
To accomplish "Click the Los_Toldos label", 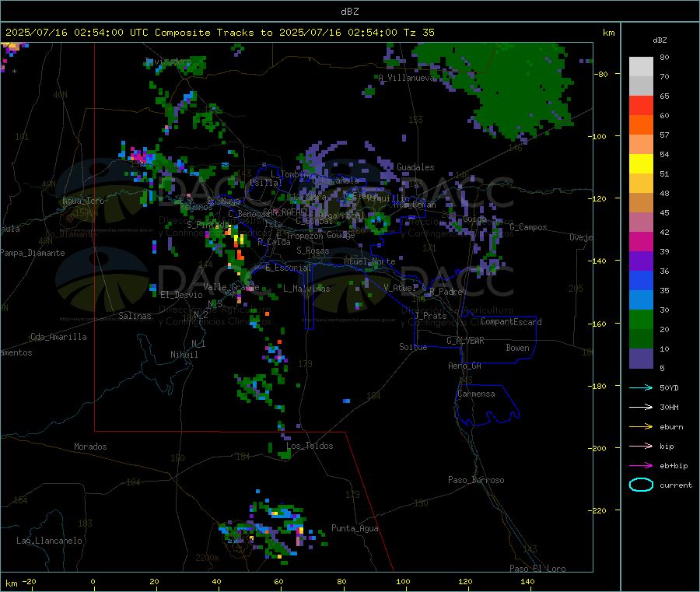I will [310, 446].
